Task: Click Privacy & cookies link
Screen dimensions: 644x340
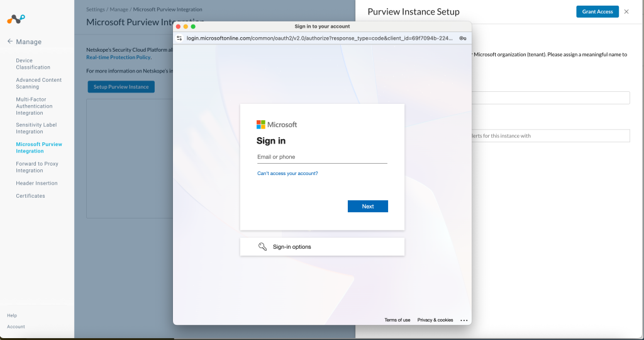Action: (435, 320)
